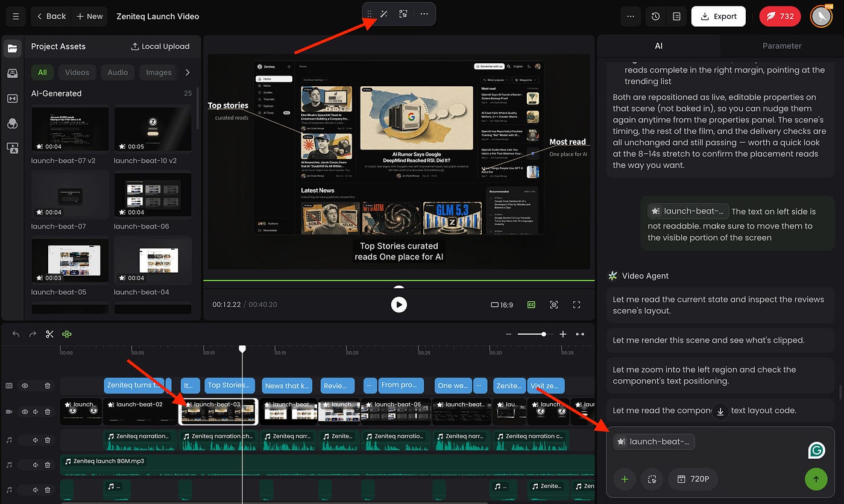The image size is (844, 504).
Task: Click the fullscreen preview icon
Action: (576, 305)
